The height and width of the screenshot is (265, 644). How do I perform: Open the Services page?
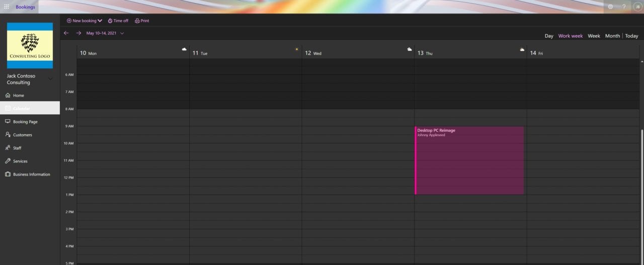(x=20, y=161)
